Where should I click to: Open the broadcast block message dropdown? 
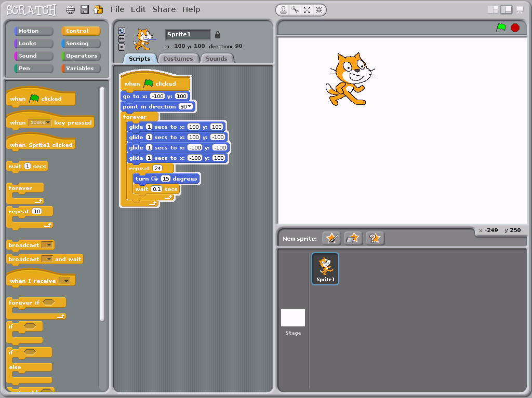47,245
